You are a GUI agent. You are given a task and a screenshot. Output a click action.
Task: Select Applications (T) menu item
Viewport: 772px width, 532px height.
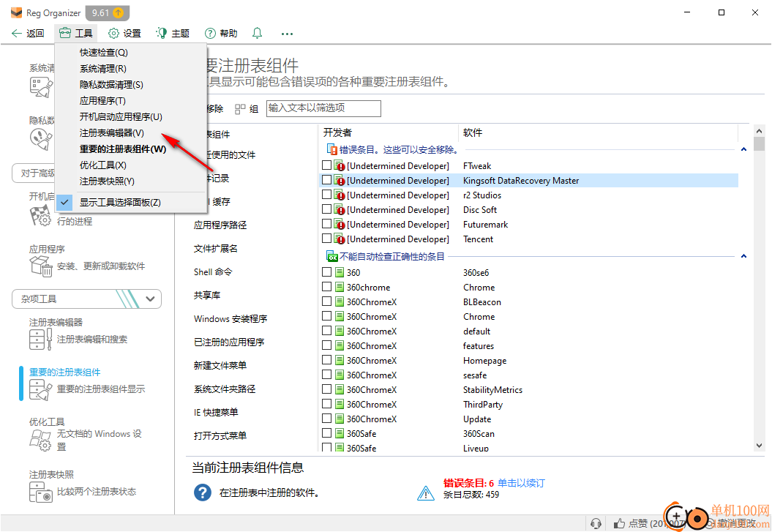tap(130, 100)
